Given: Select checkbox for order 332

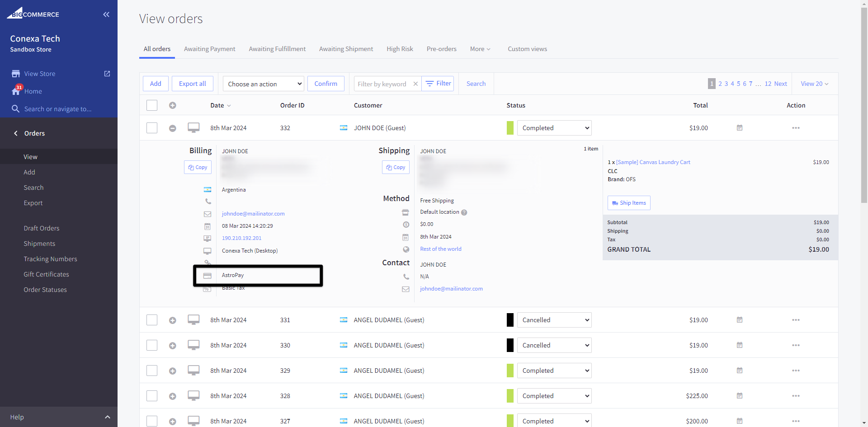Looking at the screenshot, I should click(152, 128).
